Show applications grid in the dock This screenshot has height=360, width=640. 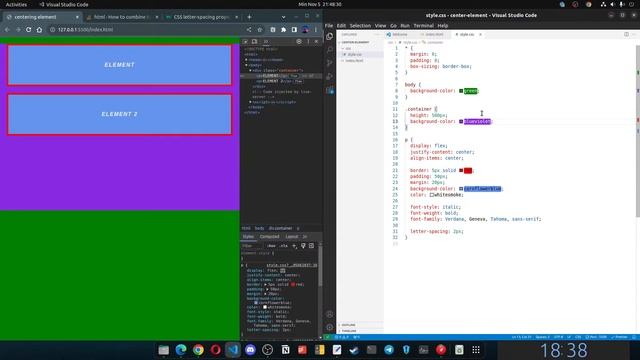(476, 350)
